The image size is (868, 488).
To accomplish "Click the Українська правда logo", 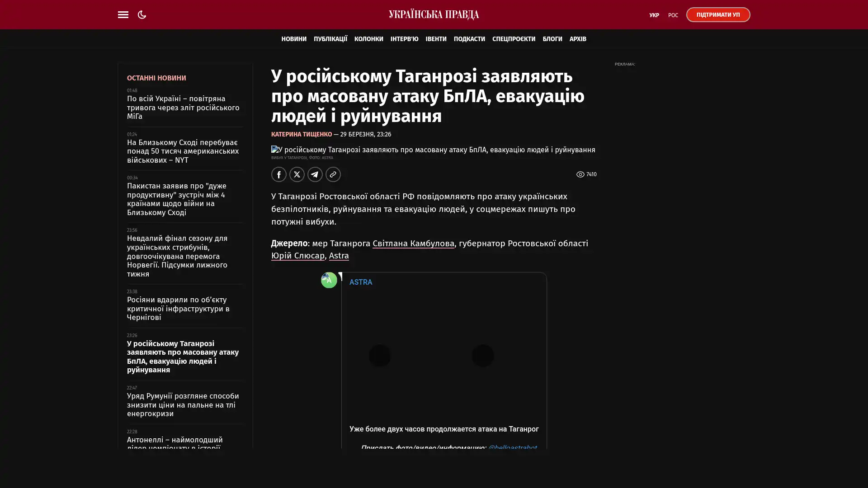I will [x=434, y=14].
